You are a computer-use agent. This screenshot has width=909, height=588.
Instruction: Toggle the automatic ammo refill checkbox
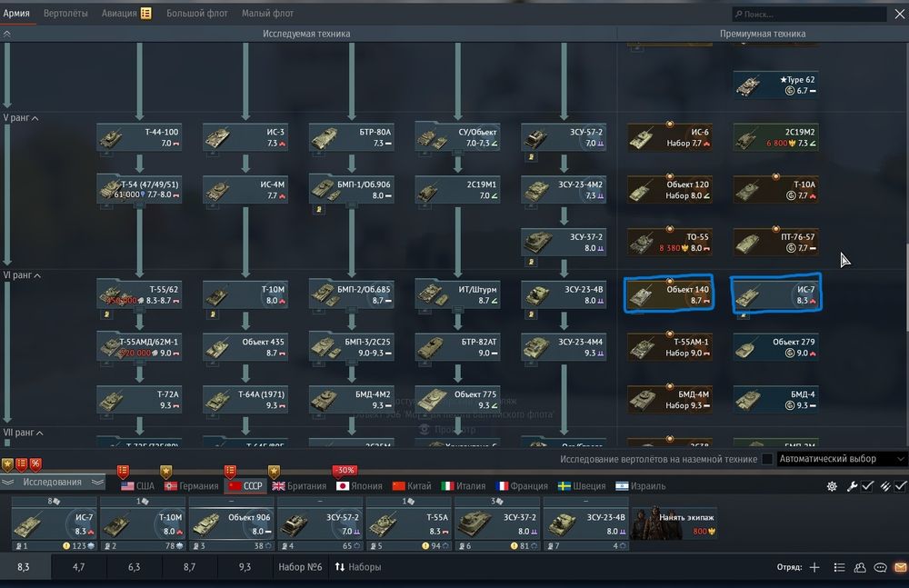[x=900, y=486]
